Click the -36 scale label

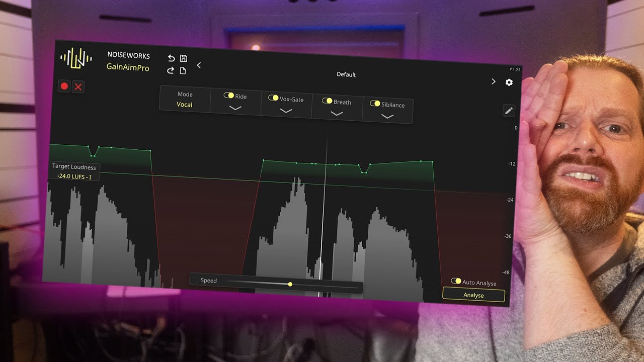(508, 236)
